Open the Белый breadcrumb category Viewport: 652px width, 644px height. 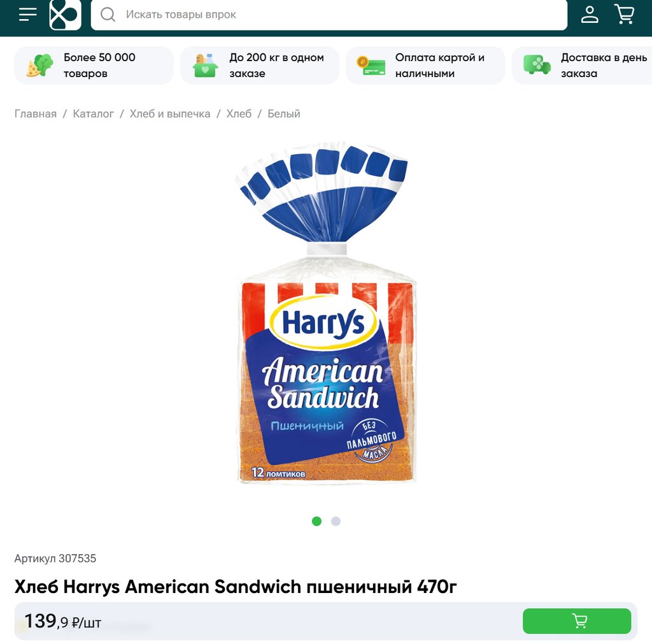point(283,113)
